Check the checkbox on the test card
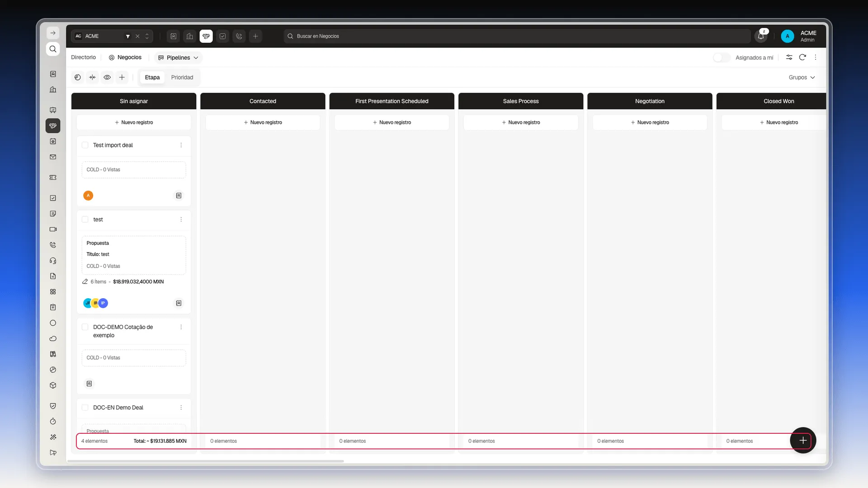The height and width of the screenshot is (488, 868). tap(85, 219)
